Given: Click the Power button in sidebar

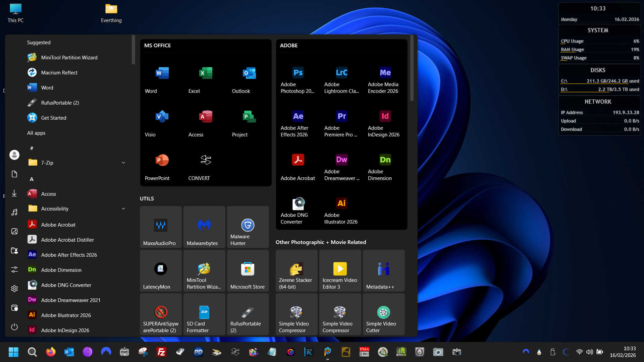Looking at the screenshot, I should pyautogui.click(x=14, y=327).
